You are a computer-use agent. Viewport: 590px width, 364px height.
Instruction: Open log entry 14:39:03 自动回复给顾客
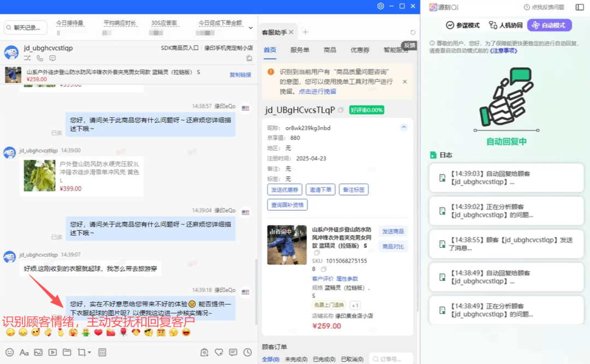point(506,178)
